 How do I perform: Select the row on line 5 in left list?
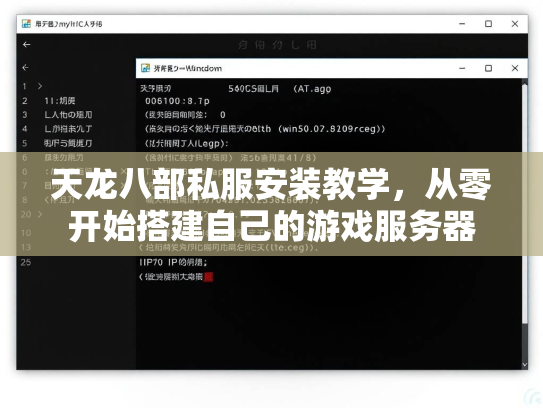tap(68, 143)
